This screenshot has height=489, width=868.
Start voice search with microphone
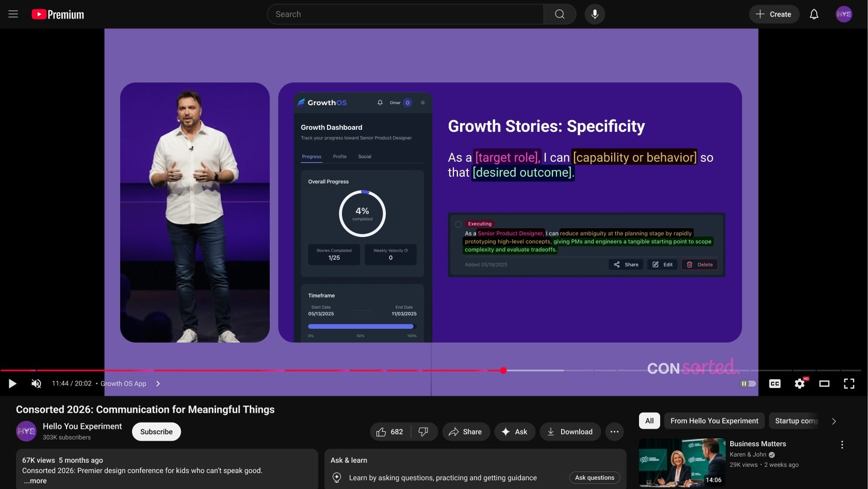coord(595,14)
